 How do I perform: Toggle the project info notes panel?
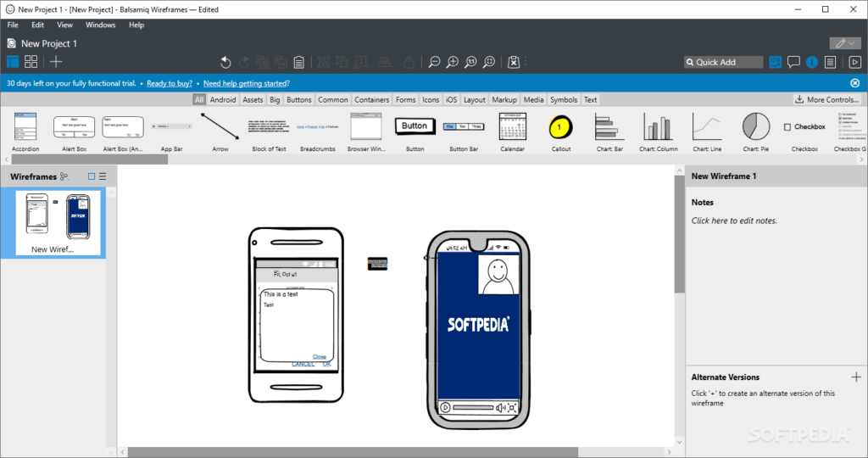coord(831,62)
